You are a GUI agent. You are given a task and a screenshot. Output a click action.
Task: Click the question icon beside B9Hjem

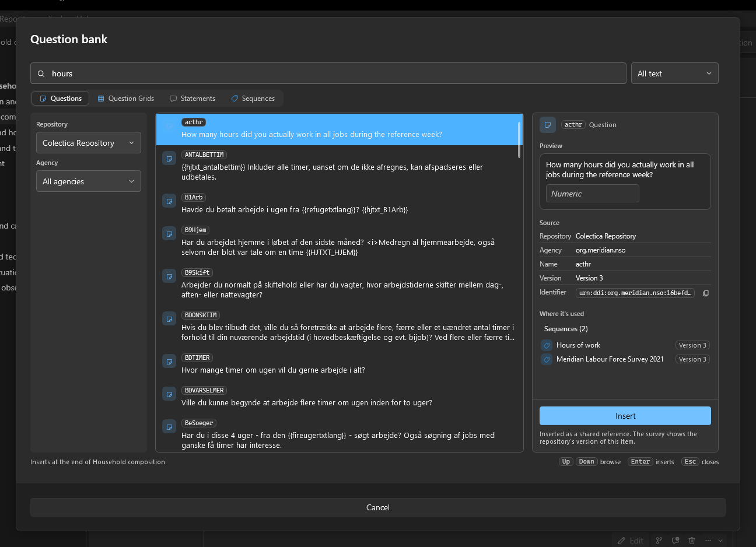(169, 233)
